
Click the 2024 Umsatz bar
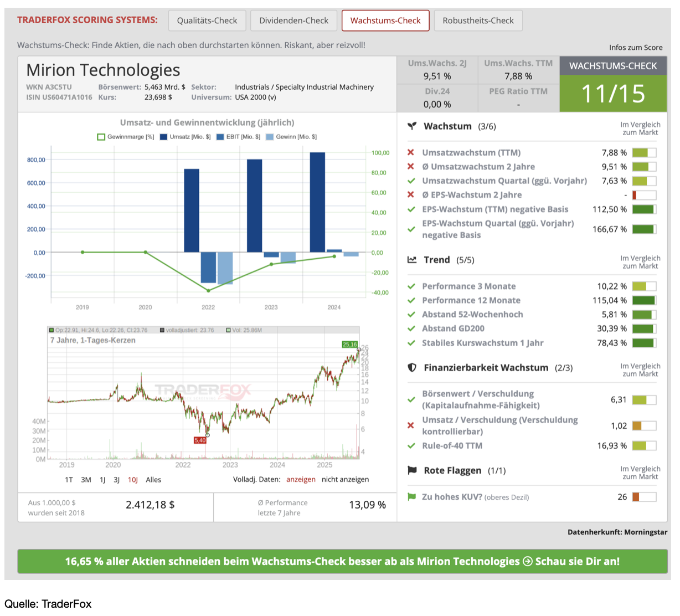coord(317,202)
